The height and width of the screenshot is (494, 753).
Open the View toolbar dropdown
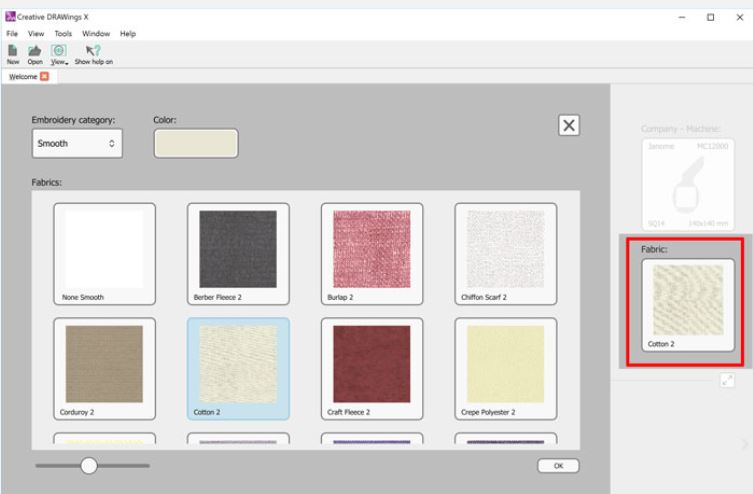[x=59, y=53]
